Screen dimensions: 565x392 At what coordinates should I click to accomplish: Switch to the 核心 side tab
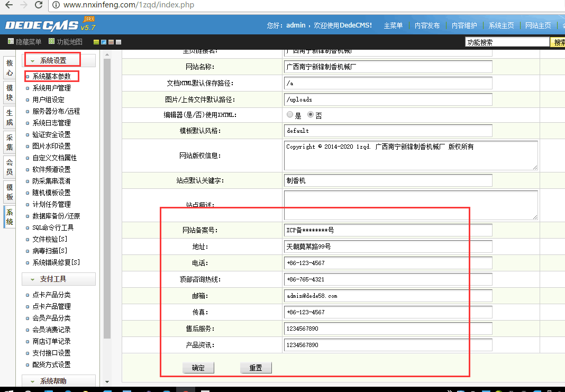click(10, 68)
